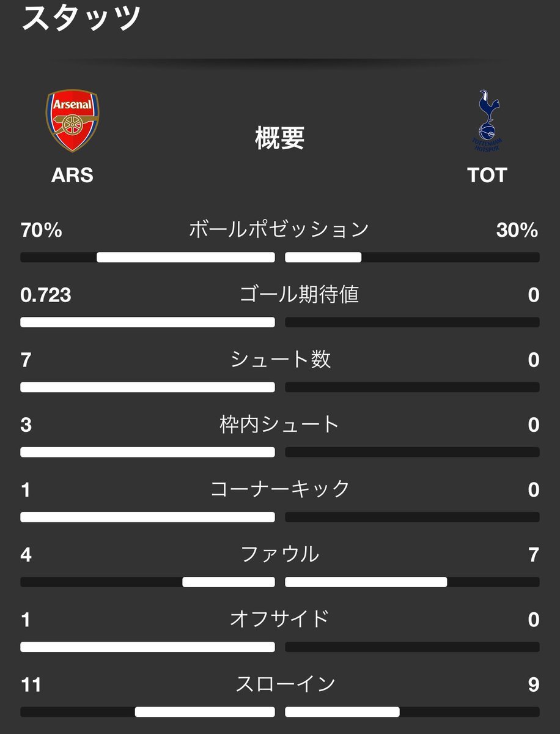Image resolution: width=560 pixels, height=734 pixels.
Task: Select the 枠内シュート stat label
Action: 279,424
